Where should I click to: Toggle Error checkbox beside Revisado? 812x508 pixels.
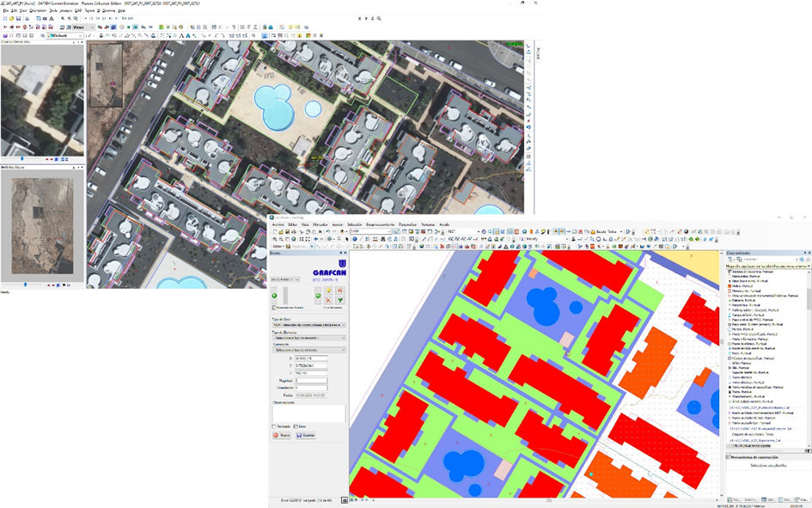click(296, 426)
